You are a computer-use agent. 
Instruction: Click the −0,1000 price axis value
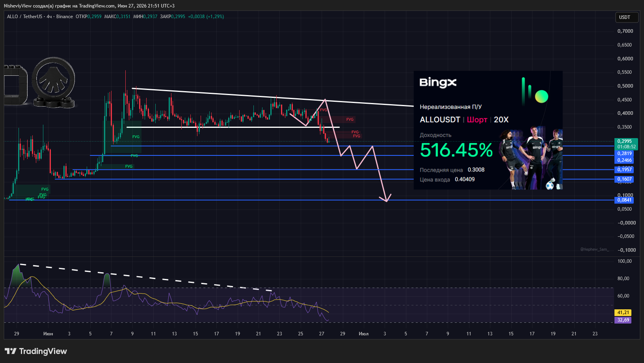[626, 250]
